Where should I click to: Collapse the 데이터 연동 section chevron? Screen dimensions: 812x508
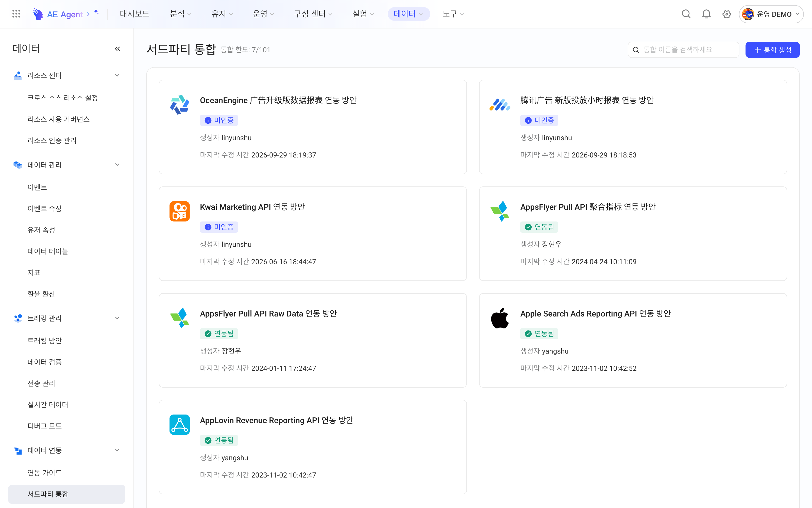click(117, 450)
